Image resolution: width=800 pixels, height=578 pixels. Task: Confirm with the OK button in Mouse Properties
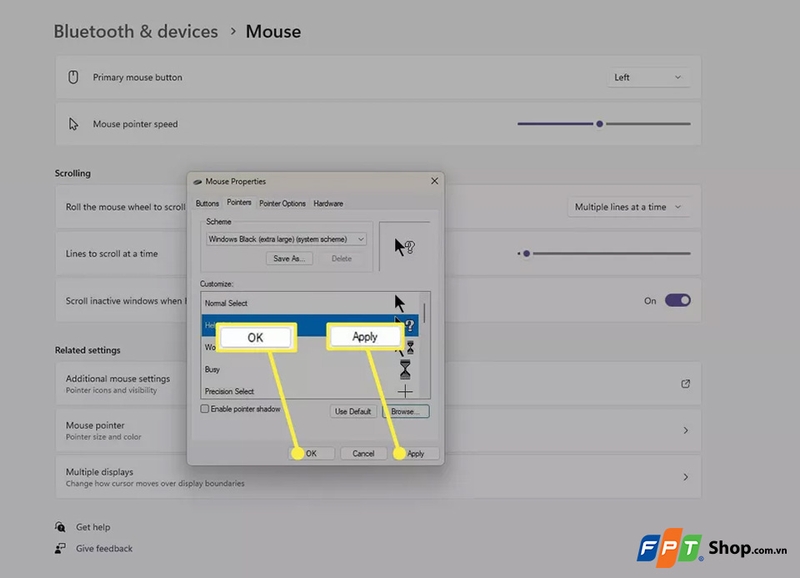pyautogui.click(x=311, y=454)
